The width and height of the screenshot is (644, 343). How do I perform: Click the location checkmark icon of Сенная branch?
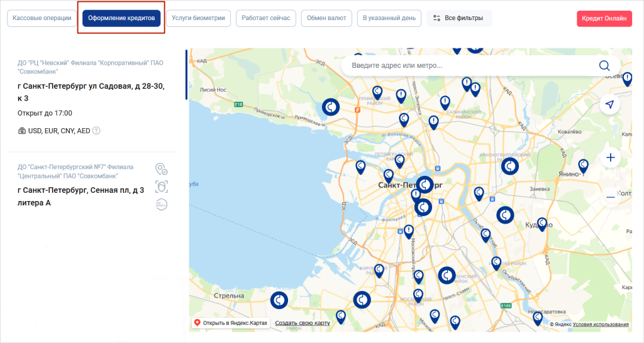coord(162,168)
